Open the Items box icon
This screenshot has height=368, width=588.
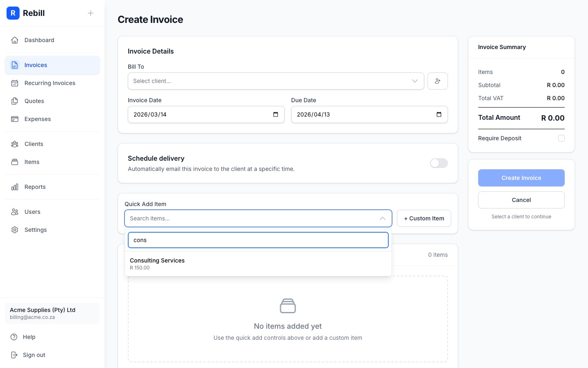[15, 162]
